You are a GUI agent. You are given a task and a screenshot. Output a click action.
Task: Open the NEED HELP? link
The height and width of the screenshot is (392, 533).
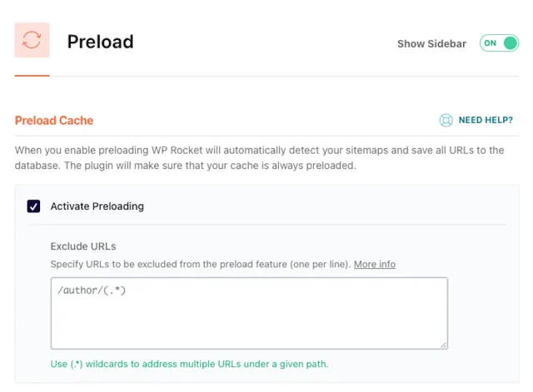click(x=486, y=121)
